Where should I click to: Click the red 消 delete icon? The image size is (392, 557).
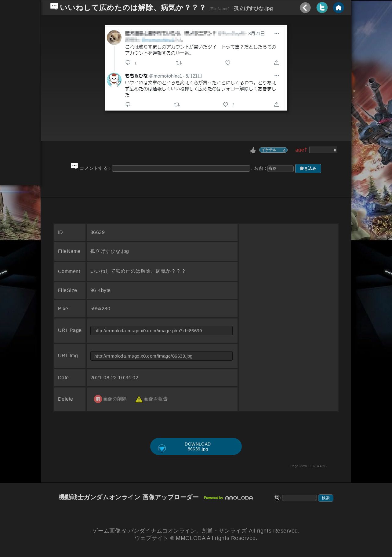coord(98,399)
